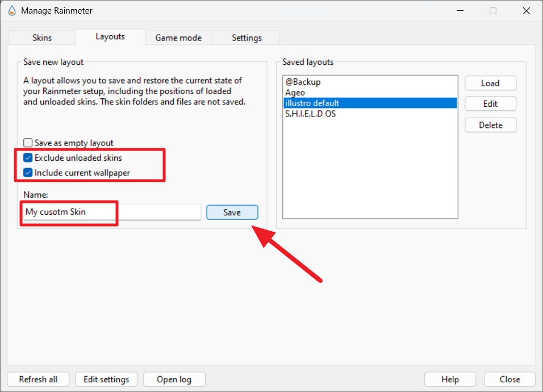Image resolution: width=543 pixels, height=392 pixels.
Task: Select the @Backup saved layout
Action: (370, 82)
